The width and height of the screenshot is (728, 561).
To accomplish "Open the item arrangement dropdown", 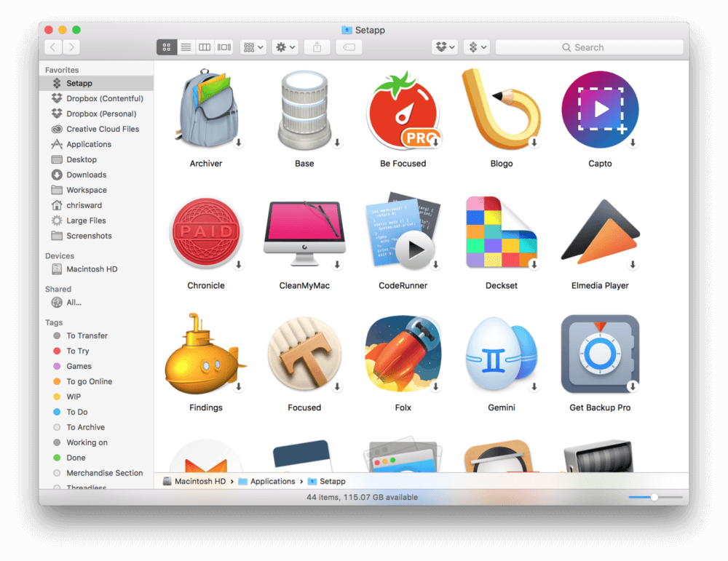I will (253, 47).
